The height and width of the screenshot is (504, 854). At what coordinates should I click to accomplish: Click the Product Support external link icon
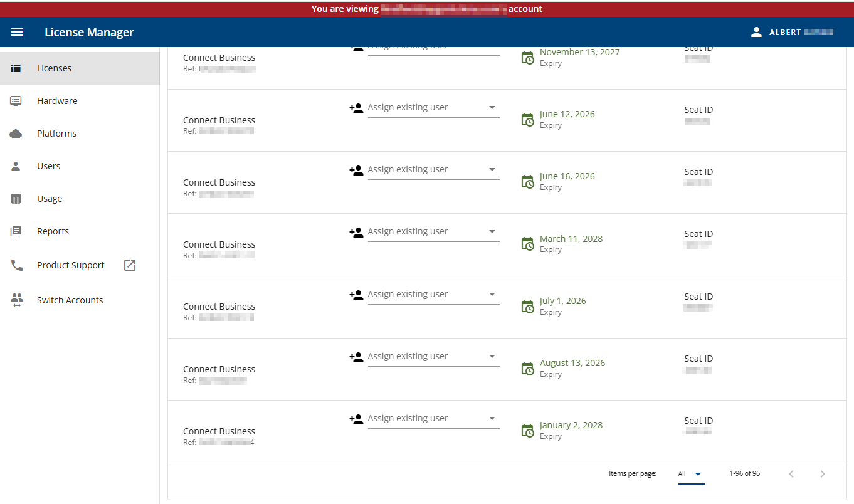(x=130, y=265)
